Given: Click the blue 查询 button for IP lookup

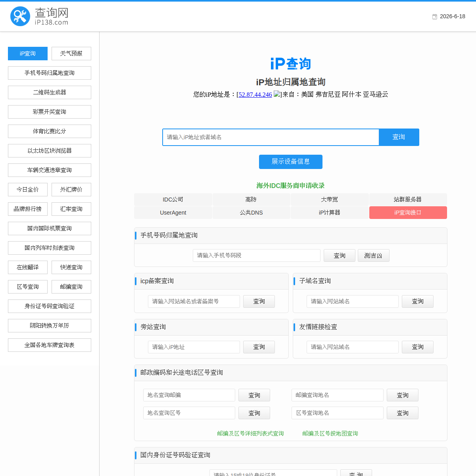Looking at the screenshot, I should [x=399, y=137].
